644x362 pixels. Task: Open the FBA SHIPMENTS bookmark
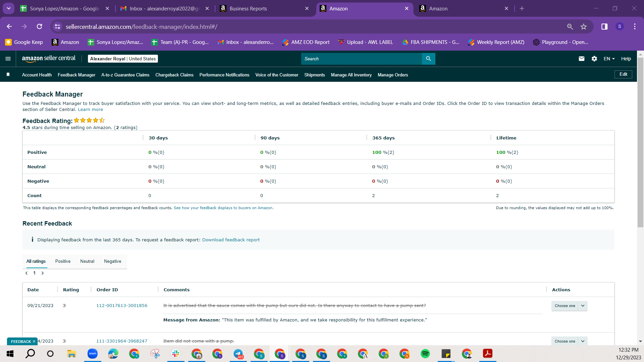coord(431,42)
